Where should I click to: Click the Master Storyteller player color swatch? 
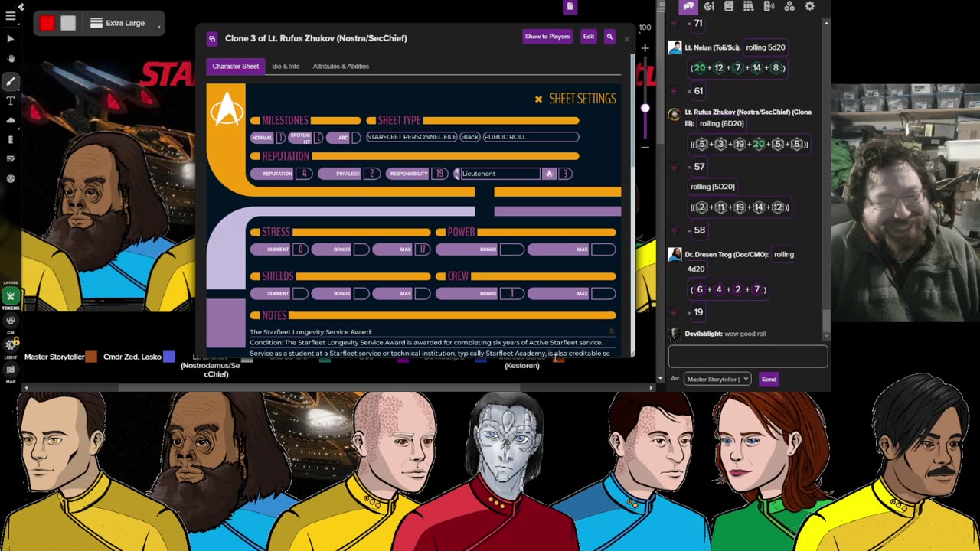92,357
